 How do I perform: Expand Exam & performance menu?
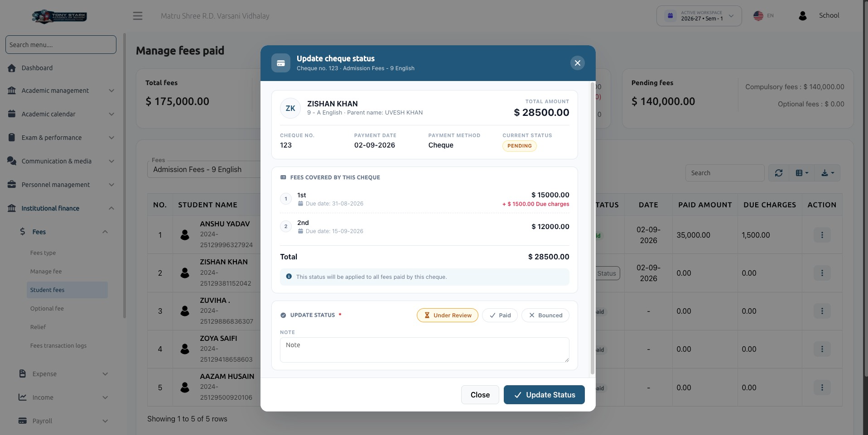tap(61, 138)
